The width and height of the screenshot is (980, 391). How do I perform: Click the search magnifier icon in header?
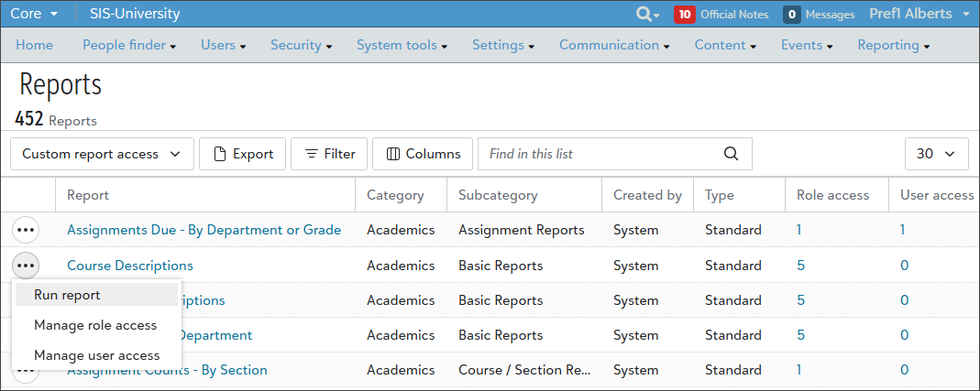tap(644, 15)
